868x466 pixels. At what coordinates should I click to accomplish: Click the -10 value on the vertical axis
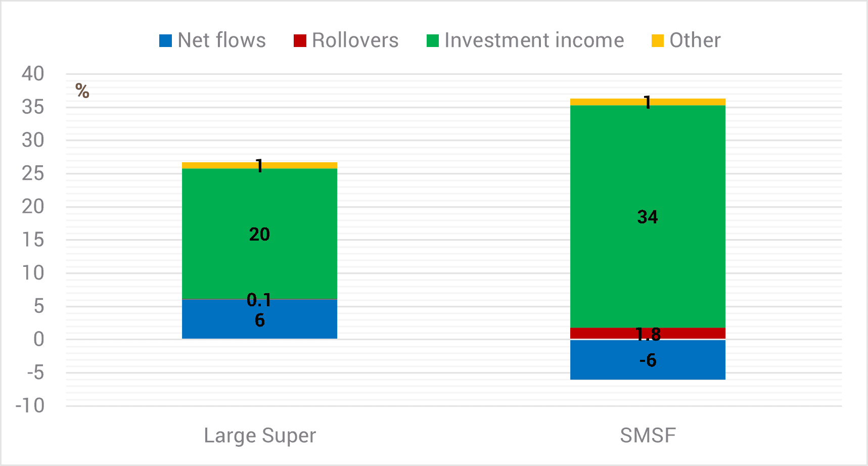tap(30, 405)
